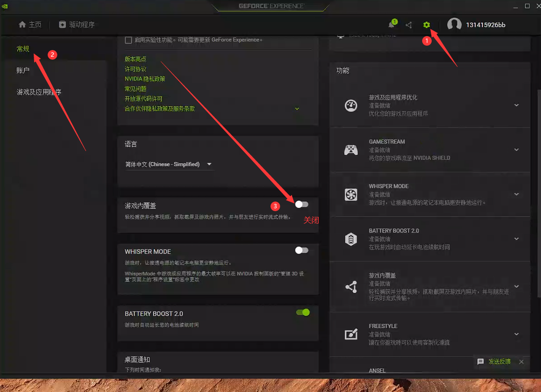Image resolution: width=541 pixels, height=392 pixels.
Task: Expand the 游戏内覆盖 feature row chevron
Action: point(516,286)
